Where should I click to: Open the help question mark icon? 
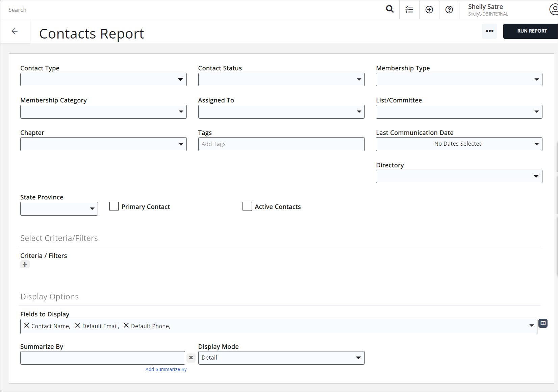coord(449,9)
